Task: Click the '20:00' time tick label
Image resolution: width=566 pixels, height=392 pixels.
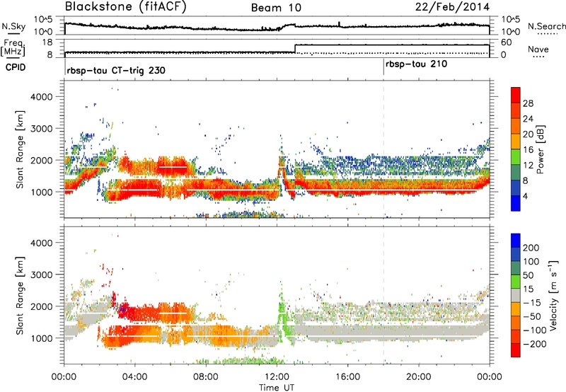Action: (x=418, y=377)
